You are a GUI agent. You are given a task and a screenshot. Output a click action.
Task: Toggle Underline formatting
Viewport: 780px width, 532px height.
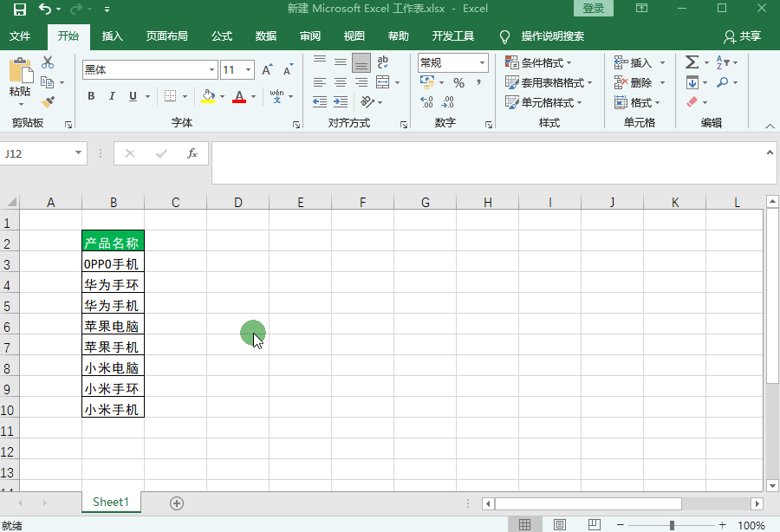(x=133, y=96)
